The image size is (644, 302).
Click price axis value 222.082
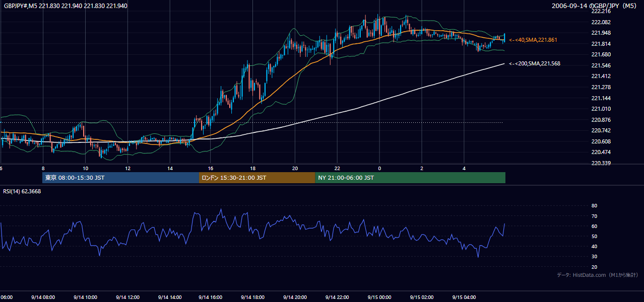(601, 22)
